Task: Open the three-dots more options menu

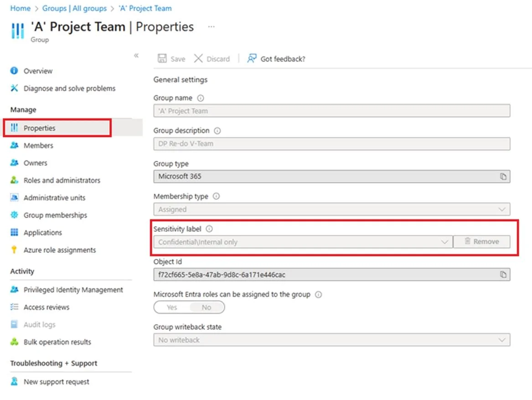Action: (211, 26)
